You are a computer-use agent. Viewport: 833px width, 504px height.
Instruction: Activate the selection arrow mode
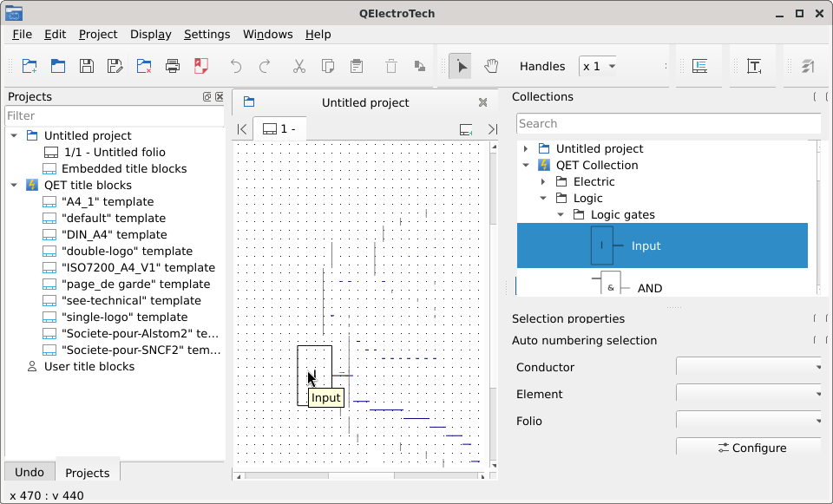461,67
